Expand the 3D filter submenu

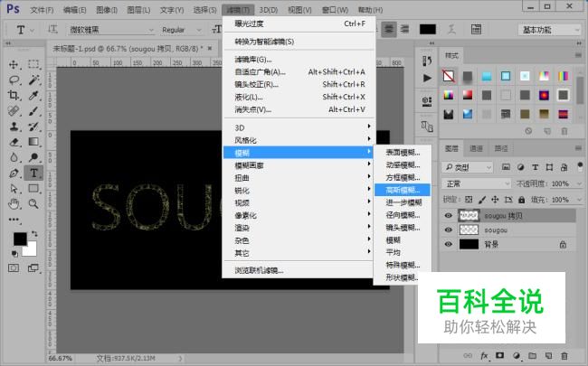tap(299, 127)
